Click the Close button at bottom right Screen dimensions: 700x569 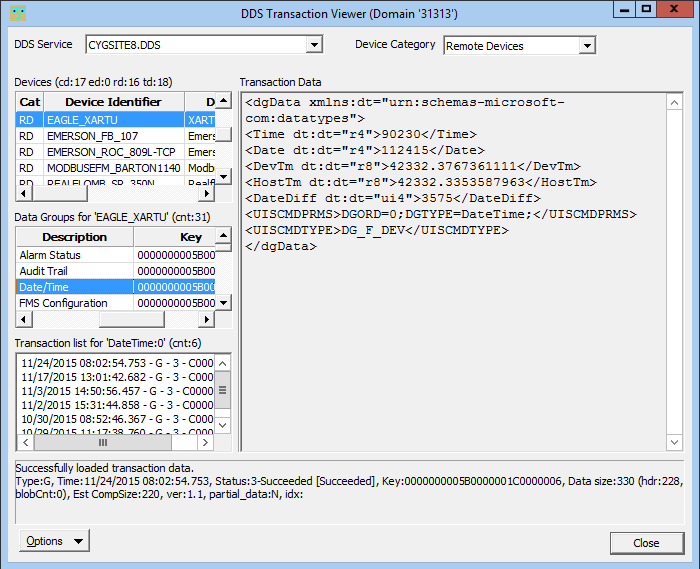647,543
